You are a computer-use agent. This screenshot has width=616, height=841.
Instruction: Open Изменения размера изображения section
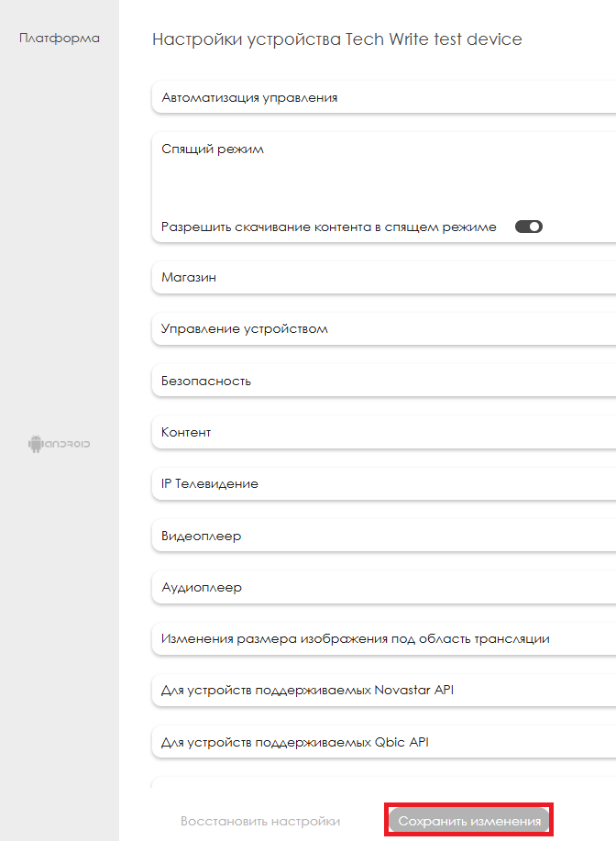[355, 638]
